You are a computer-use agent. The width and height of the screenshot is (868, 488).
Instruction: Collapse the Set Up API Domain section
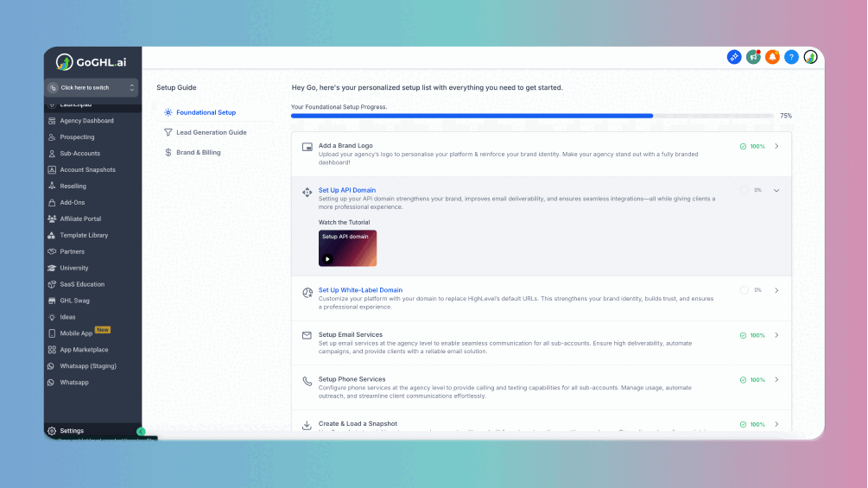click(x=776, y=190)
